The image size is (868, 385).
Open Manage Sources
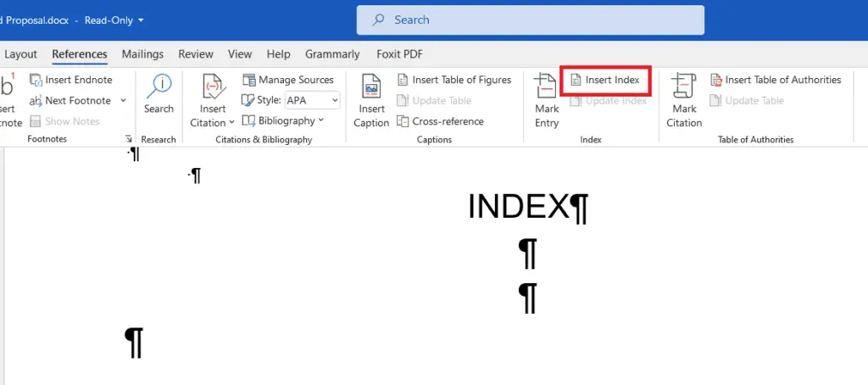point(288,80)
